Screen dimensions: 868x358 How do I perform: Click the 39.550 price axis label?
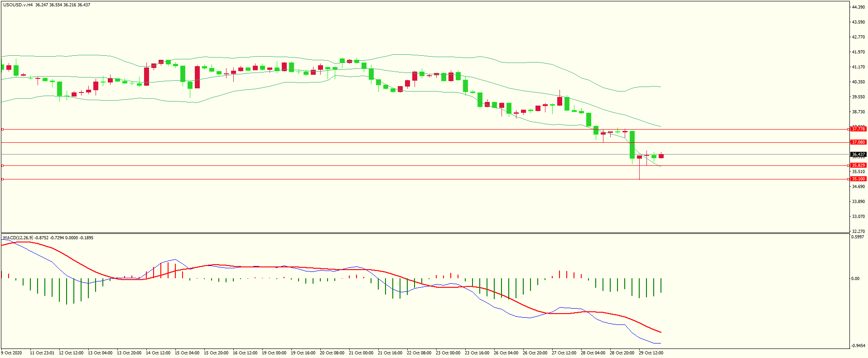tap(858, 97)
